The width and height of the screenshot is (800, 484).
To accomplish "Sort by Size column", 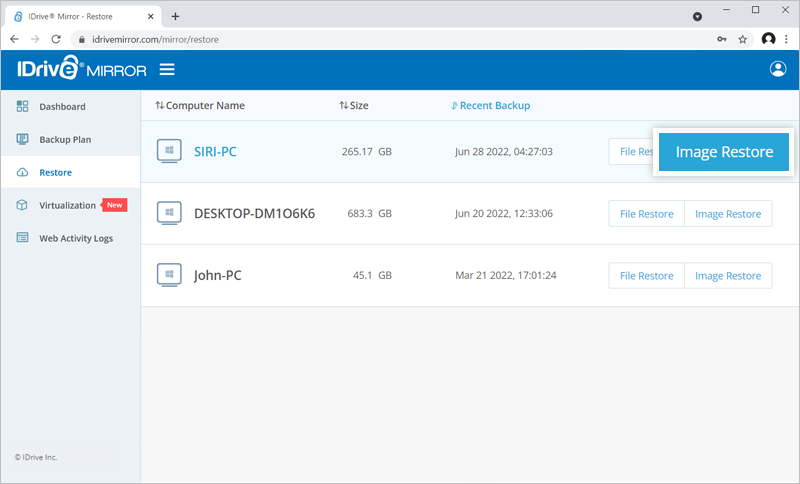I will click(x=354, y=106).
